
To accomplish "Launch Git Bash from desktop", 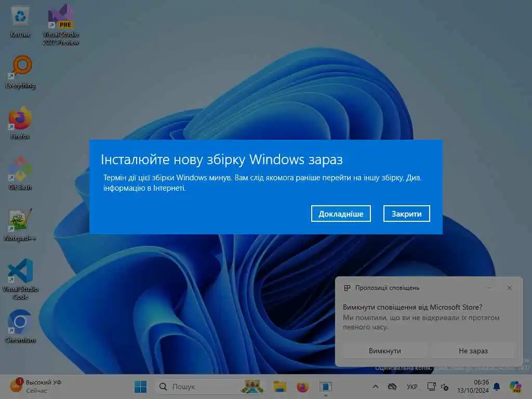I will pyautogui.click(x=20, y=174).
